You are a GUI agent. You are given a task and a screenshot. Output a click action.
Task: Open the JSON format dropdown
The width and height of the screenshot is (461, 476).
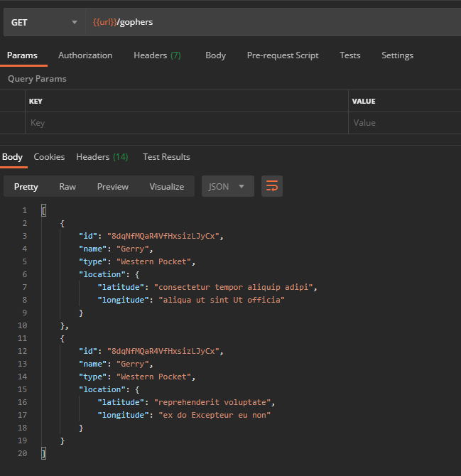[x=227, y=186]
